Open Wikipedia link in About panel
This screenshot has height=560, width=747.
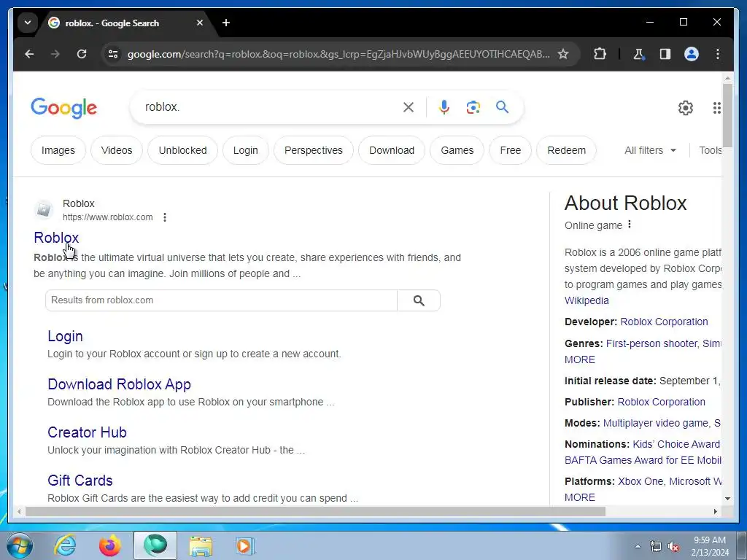(x=587, y=301)
